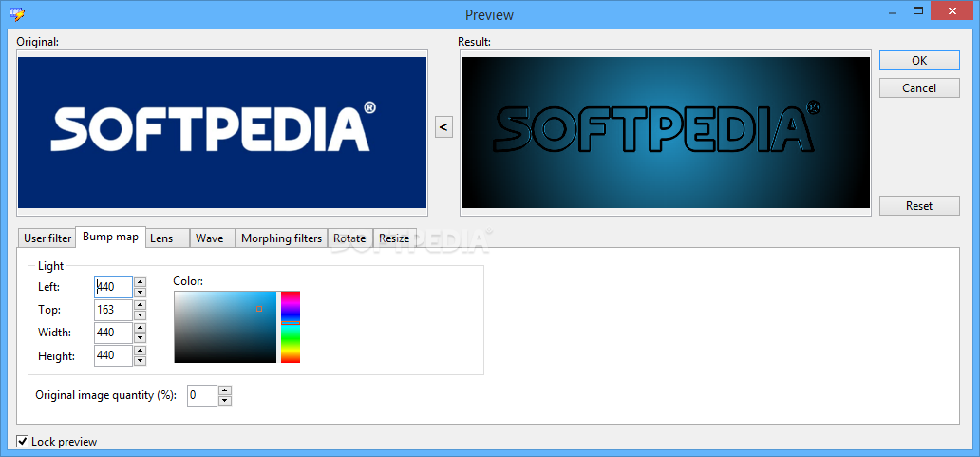
Task: Click the rainbow hue strip
Action: (x=291, y=327)
